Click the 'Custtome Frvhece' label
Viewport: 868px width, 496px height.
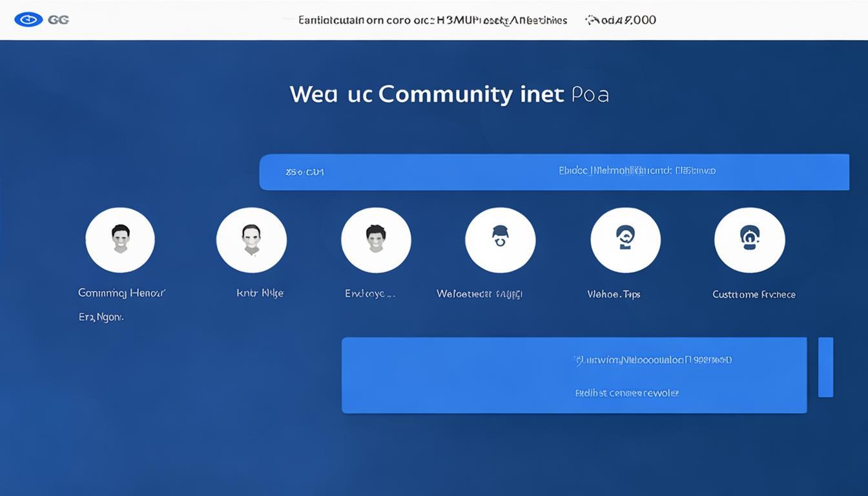(x=754, y=294)
